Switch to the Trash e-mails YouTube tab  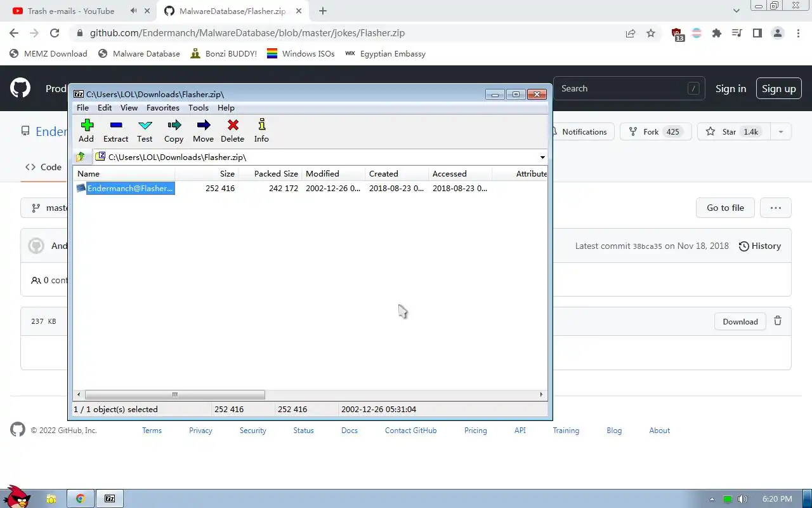[x=71, y=11]
